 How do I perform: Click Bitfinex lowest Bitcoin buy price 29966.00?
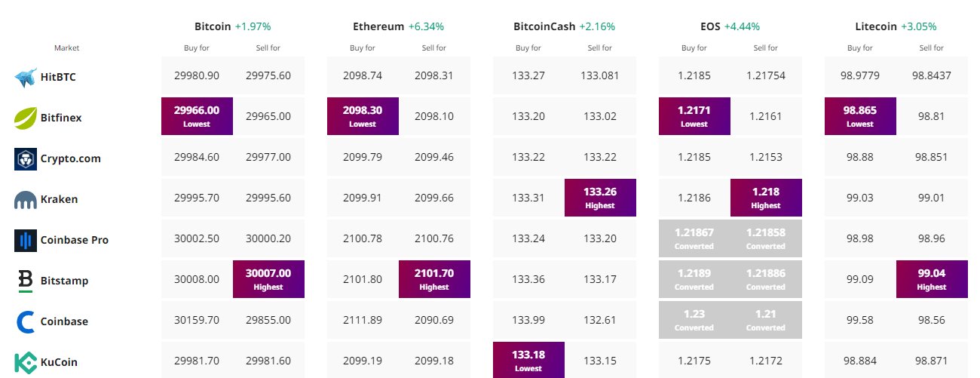pos(197,116)
